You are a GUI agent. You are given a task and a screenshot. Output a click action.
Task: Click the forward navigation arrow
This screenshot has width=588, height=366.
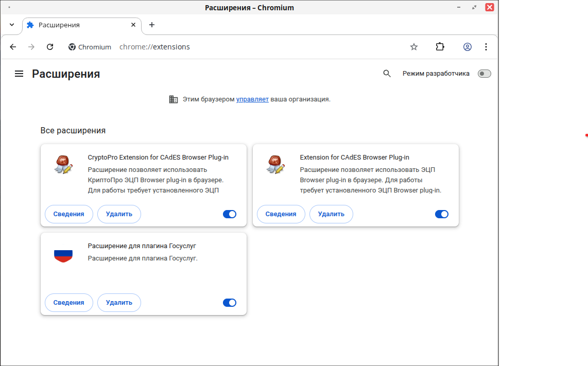(x=31, y=47)
